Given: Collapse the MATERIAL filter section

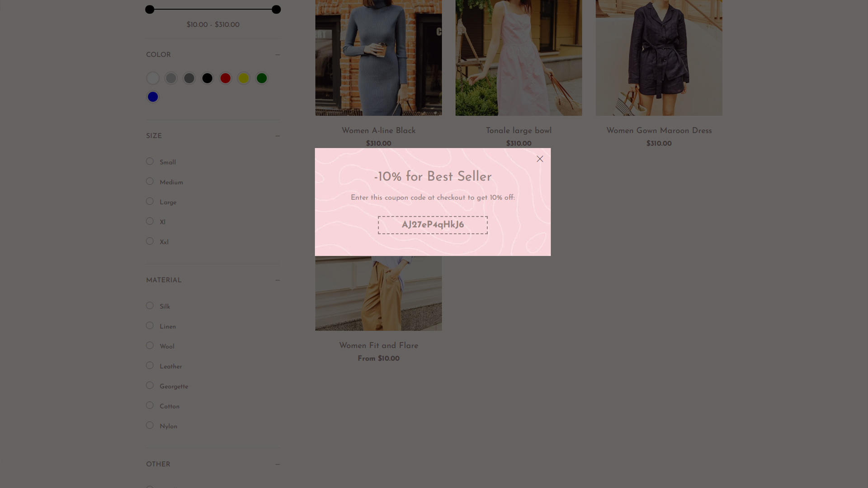Looking at the screenshot, I should coord(277,280).
